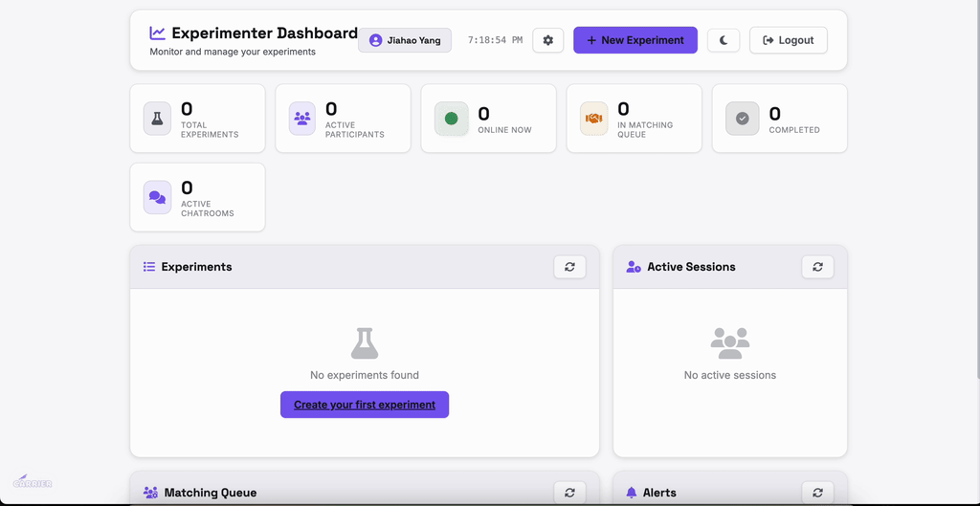The height and width of the screenshot is (506, 980).
Task: Click the New Experiment button
Action: pos(635,40)
